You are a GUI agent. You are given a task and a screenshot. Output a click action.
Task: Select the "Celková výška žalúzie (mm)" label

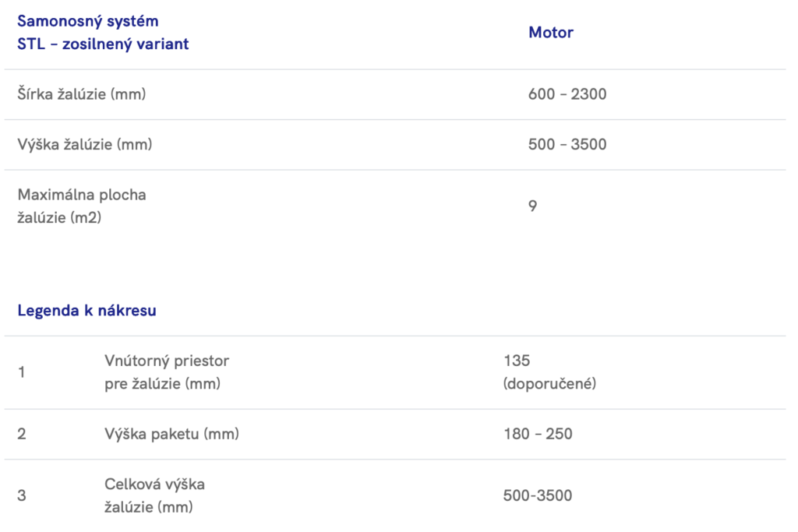(x=154, y=495)
